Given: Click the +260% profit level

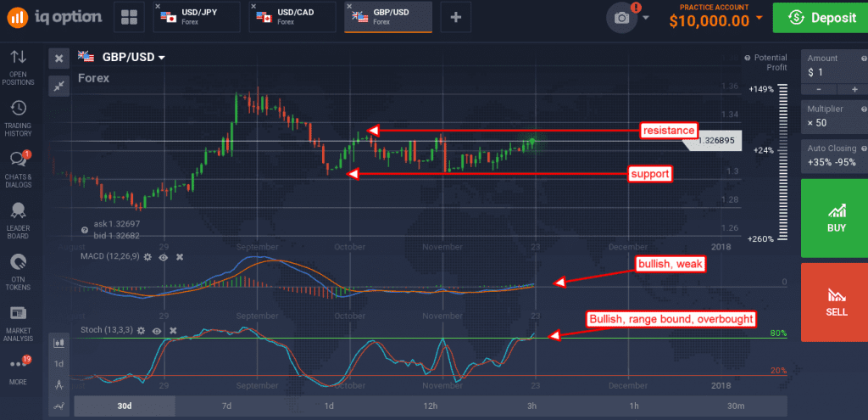Looking at the screenshot, I should (x=760, y=238).
